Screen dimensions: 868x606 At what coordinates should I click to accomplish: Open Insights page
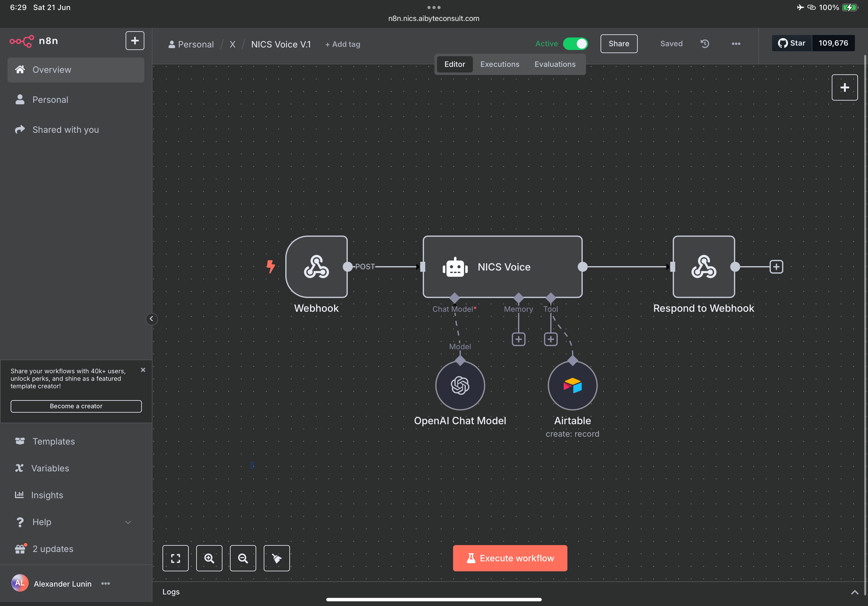point(76,495)
